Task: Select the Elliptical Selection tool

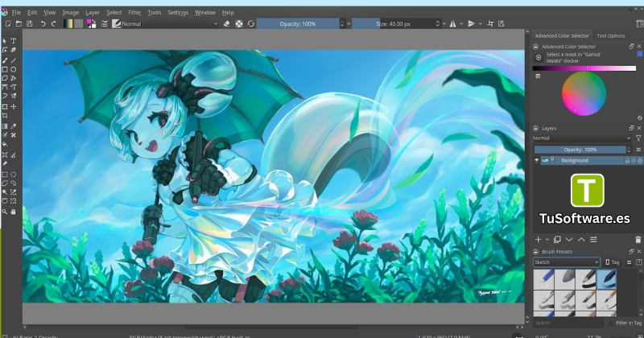Action: click(x=13, y=174)
